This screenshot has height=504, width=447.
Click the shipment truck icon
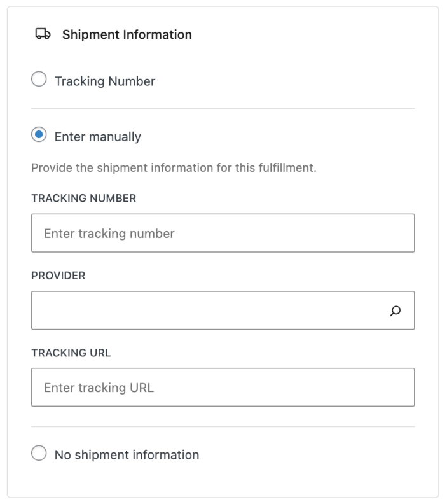[x=43, y=34]
